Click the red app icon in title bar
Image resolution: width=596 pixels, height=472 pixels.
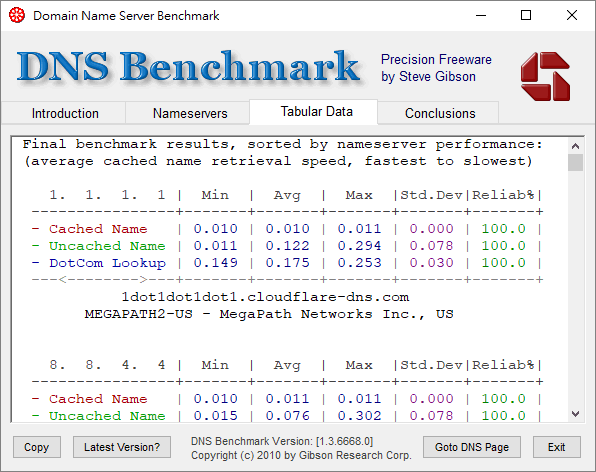tap(17, 16)
